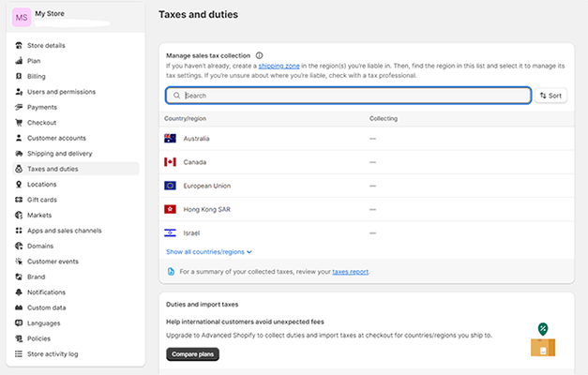Click the info icon beside Manage sales tax collection
Screen dimensions: 588x375
(x=259, y=55)
